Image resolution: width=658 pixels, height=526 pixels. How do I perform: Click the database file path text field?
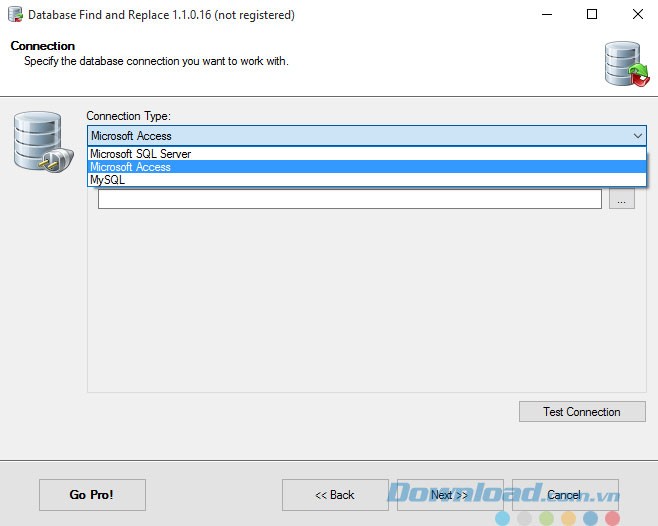pyautogui.click(x=349, y=200)
